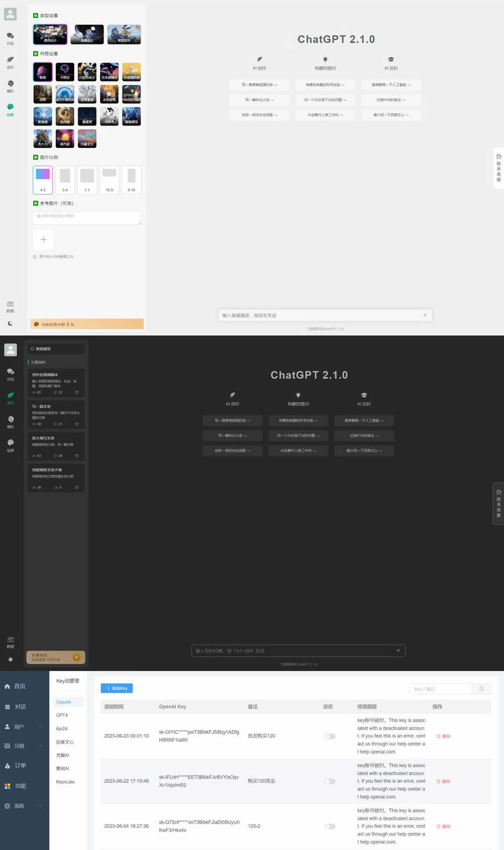Delete the 120-2 key row

[443, 826]
